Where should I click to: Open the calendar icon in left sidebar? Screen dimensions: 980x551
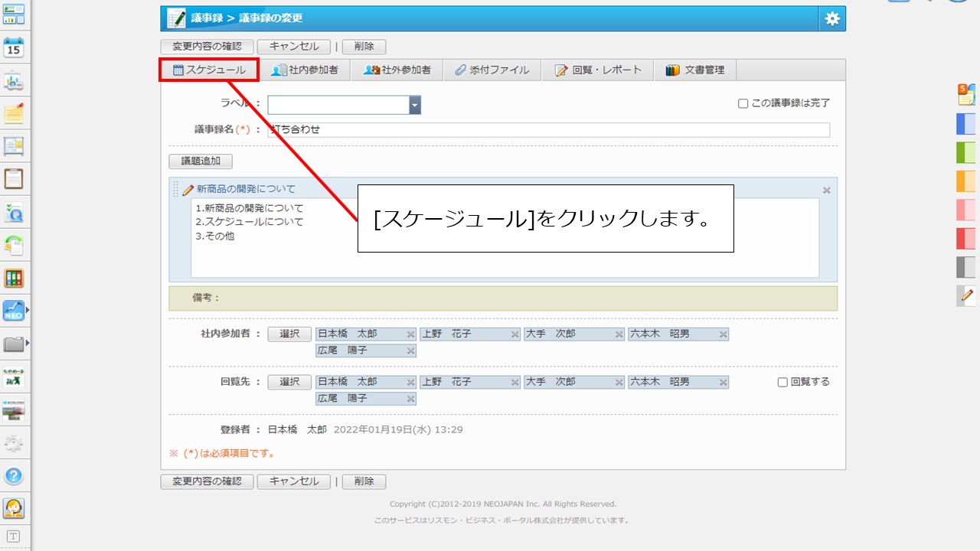14,47
